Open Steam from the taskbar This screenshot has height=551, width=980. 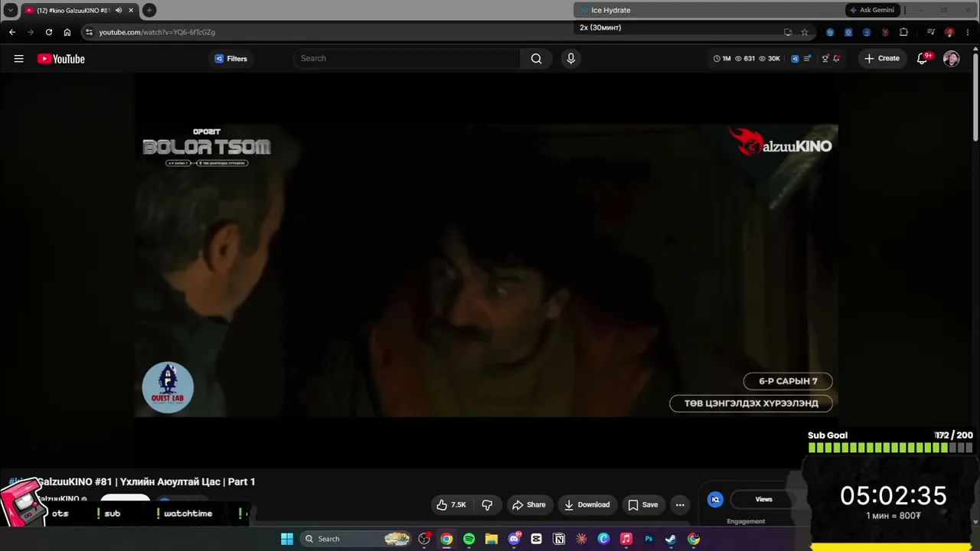point(671,539)
